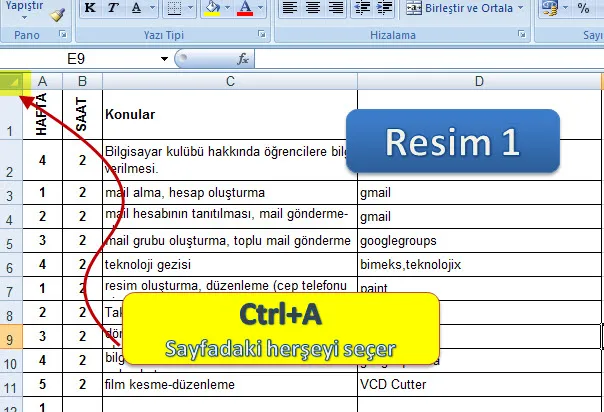
Task: Apply red font color
Action: click(x=244, y=9)
